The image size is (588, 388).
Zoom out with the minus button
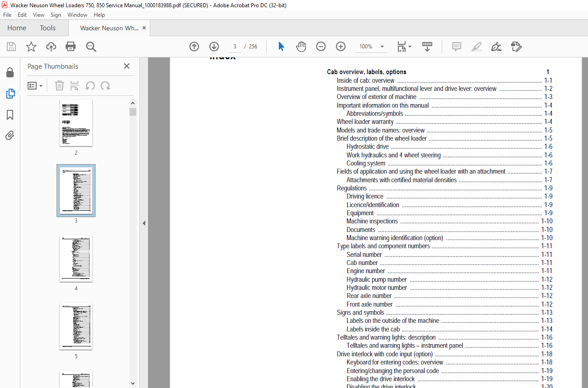pyautogui.click(x=321, y=47)
